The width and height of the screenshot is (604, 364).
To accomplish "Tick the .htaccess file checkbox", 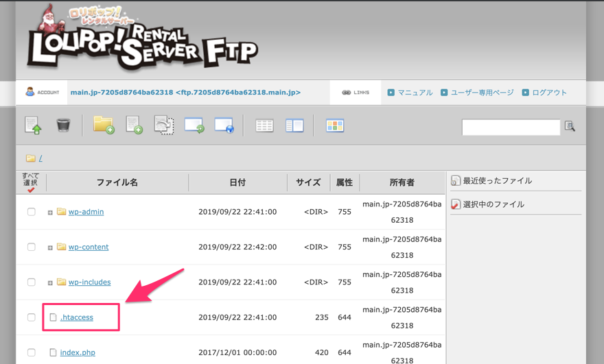I will (x=32, y=317).
